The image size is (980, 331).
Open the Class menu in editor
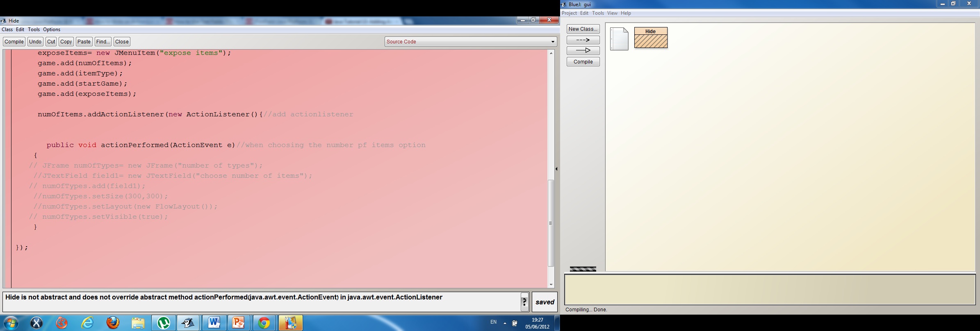(x=7, y=29)
